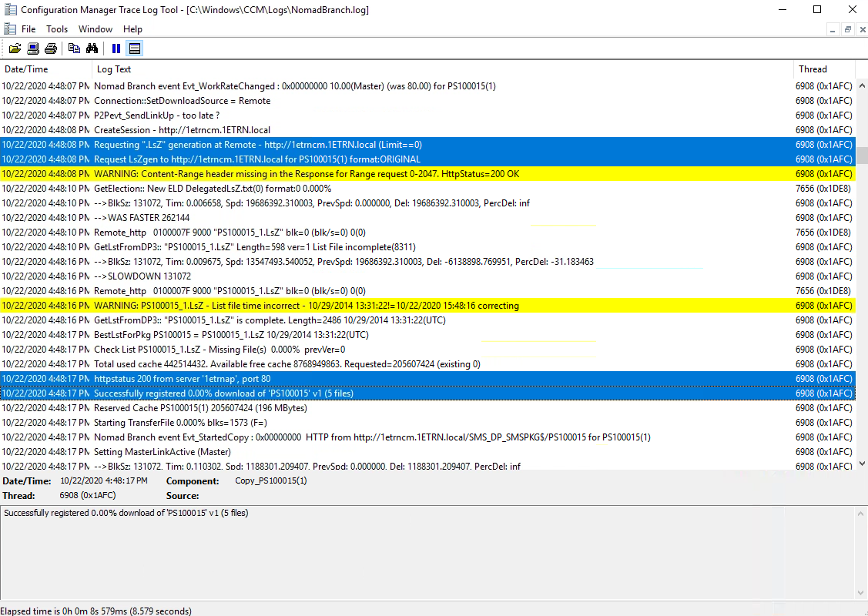The image size is (868, 616).
Task: Open the Window menu
Action: click(x=96, y=29)
